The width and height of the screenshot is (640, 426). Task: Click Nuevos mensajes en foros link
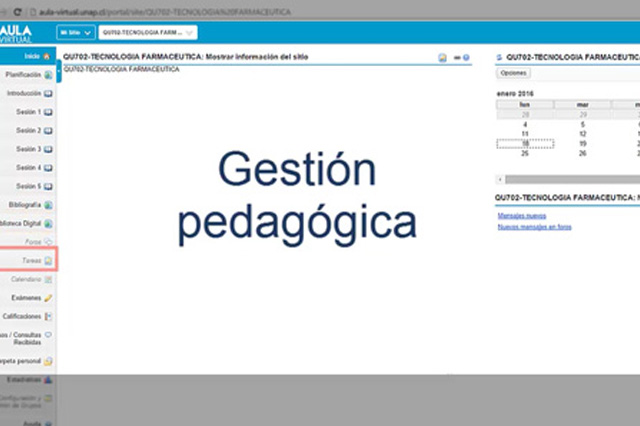pos(534,227)
